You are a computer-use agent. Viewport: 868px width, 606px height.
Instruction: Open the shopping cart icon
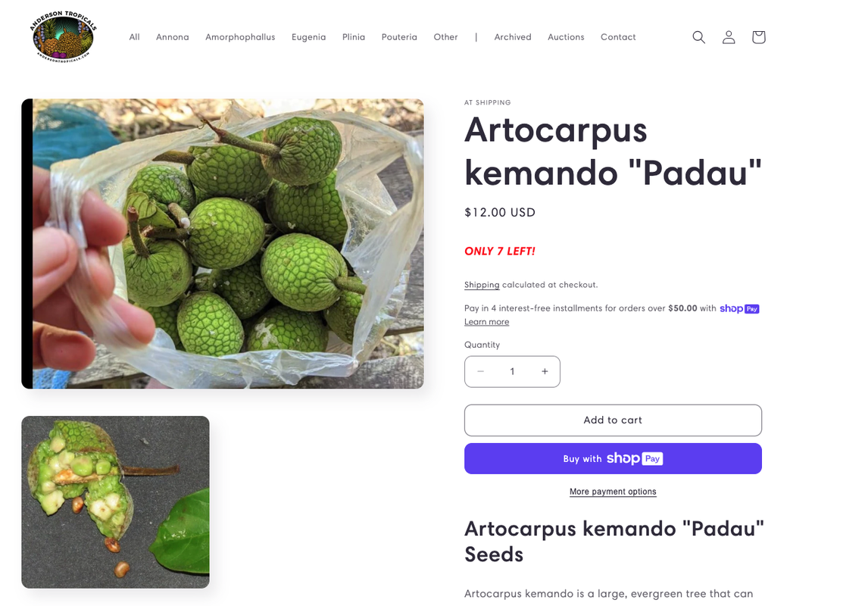(758, 37)
